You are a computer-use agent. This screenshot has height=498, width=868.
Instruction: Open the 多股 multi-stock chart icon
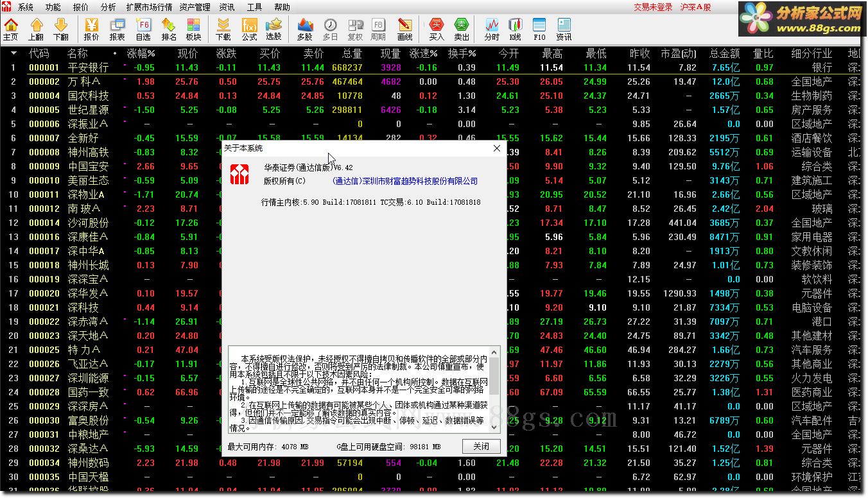(x=305, y=30)
